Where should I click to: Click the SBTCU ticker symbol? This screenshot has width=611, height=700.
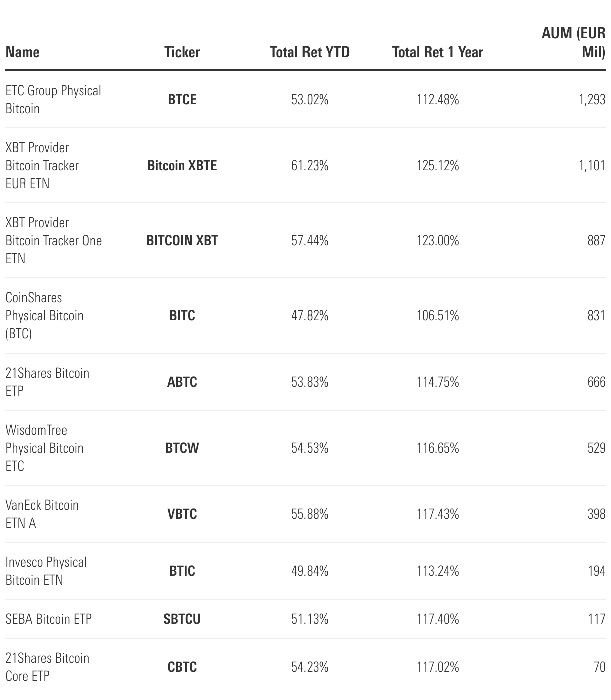182,619
